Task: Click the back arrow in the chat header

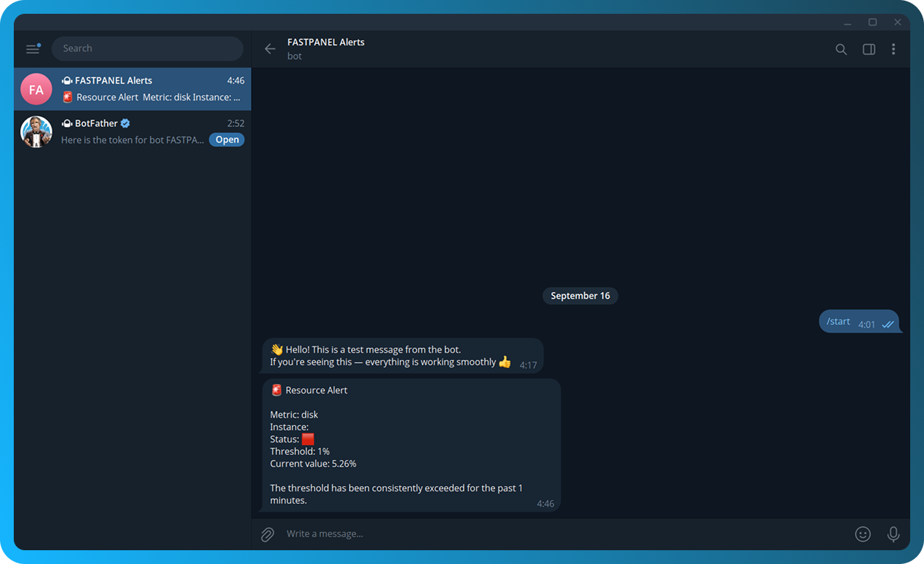Action: tap(270, 48)
